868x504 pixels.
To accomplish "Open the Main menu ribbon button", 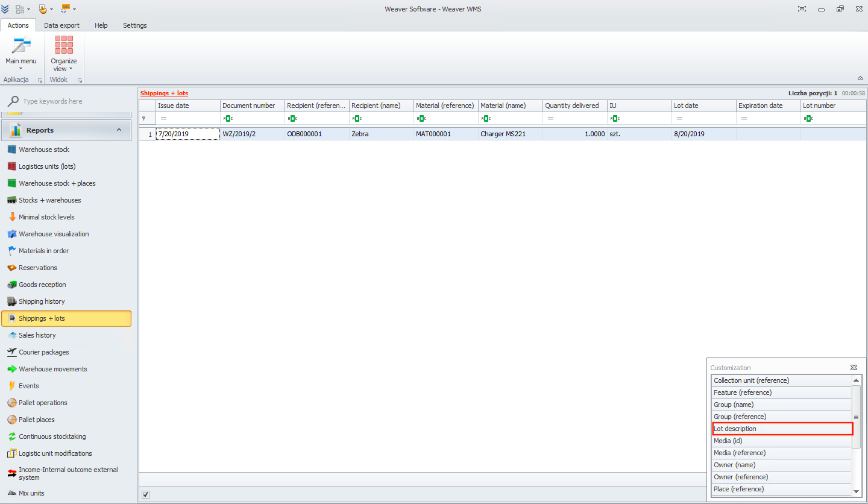I will coord(21,54).
